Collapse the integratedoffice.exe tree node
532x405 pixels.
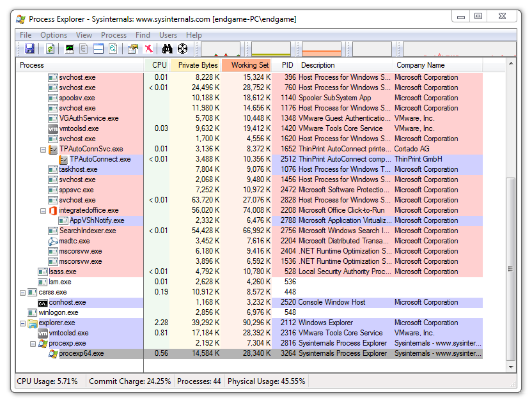pos(43,211)
